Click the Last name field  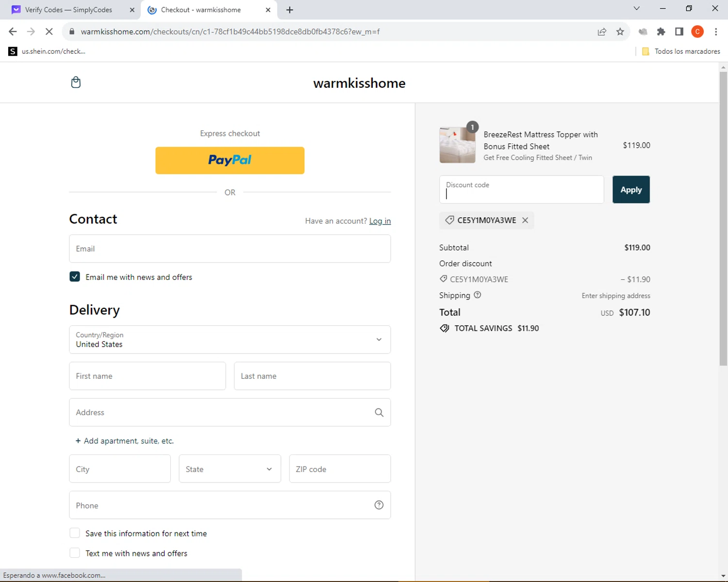click(313, 376)
